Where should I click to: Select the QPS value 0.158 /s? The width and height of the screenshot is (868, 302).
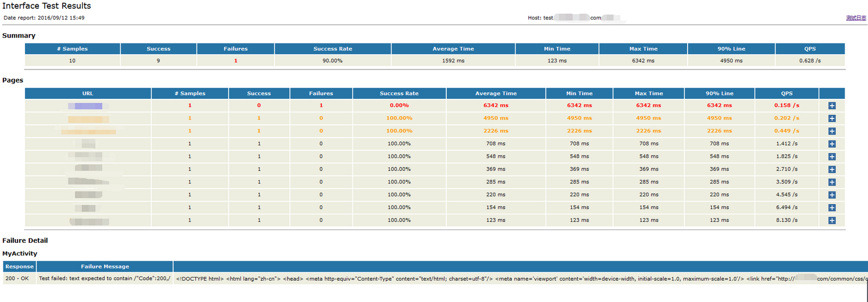coord(787,105)
